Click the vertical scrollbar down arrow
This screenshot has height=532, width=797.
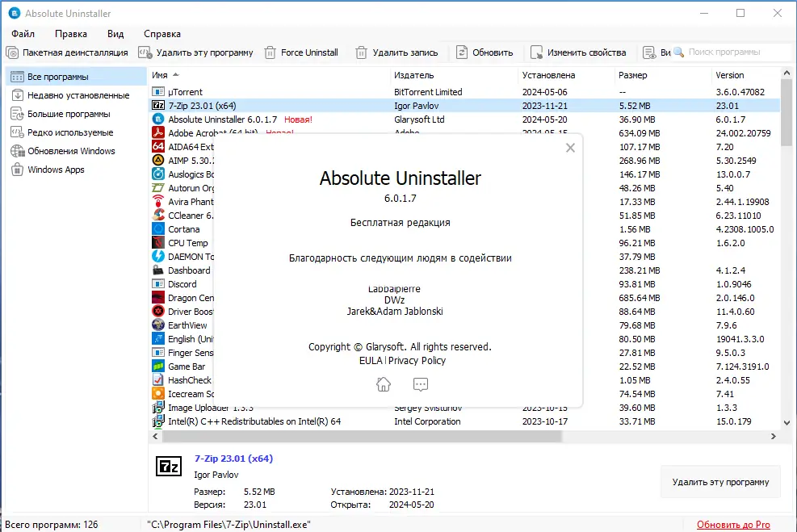click(787, 423)
